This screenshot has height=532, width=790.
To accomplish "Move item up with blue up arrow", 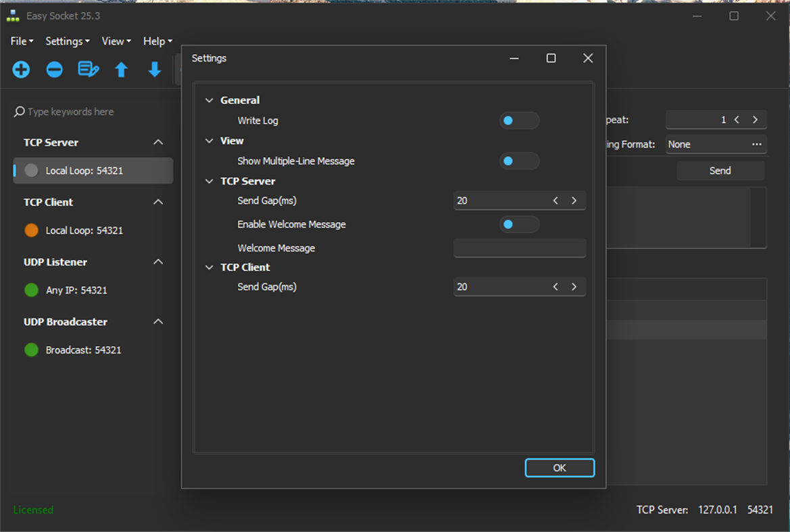I will [122, 70].
